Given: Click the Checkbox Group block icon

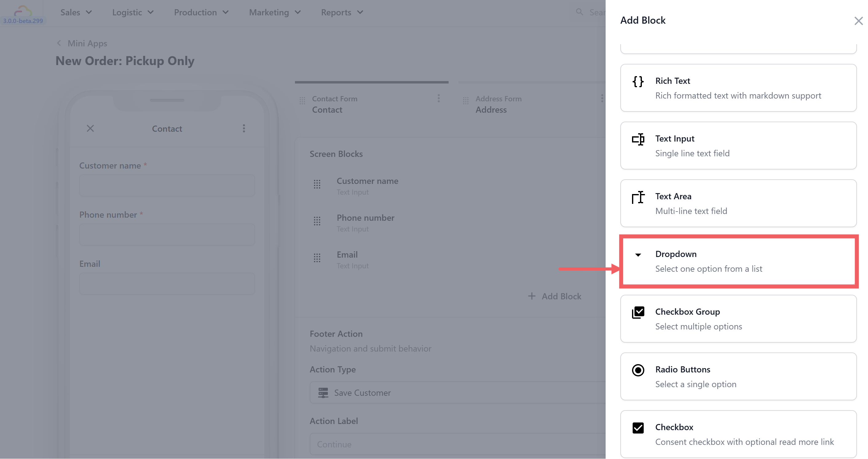Looking at the screenshot, I should click(x=638, y=312).
